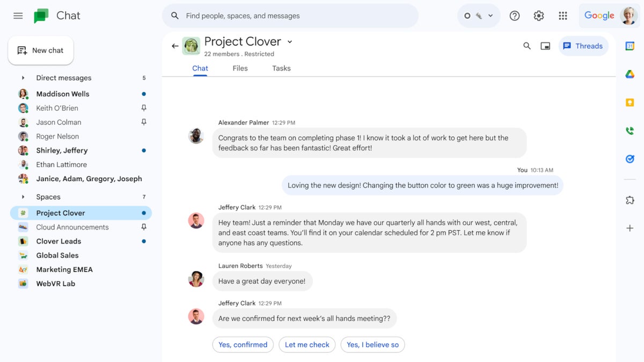
Task: Open Google Keep in side panel
Action: click(x=630, y=102)
